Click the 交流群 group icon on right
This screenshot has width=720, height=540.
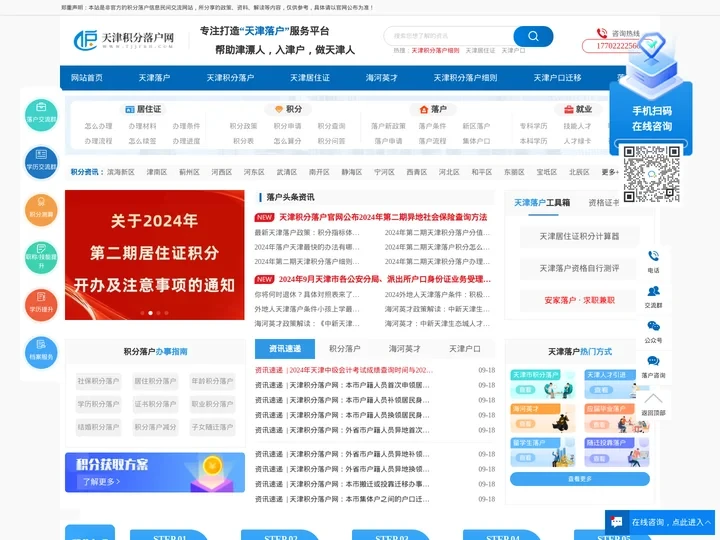[x=653, y=291]
